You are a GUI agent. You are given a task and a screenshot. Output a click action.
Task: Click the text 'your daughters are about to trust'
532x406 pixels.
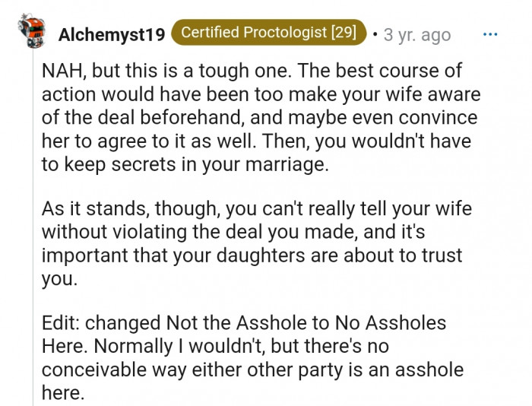pos(326,255)
